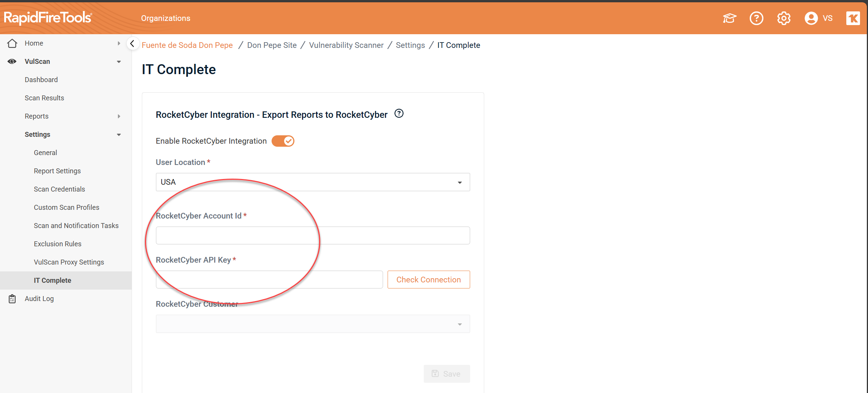
Task: Click the RocketCyber Account Id field
Action: 313,236
